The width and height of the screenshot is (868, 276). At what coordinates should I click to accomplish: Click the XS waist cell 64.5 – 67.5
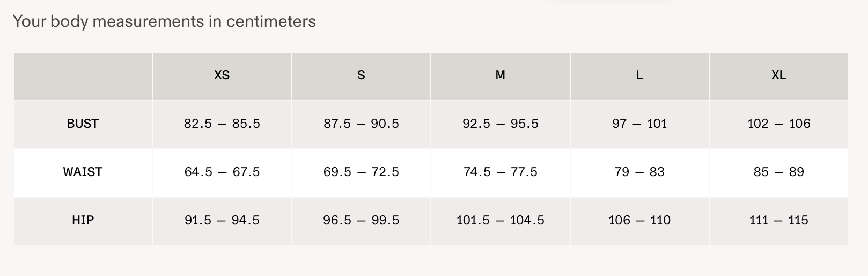222,172
